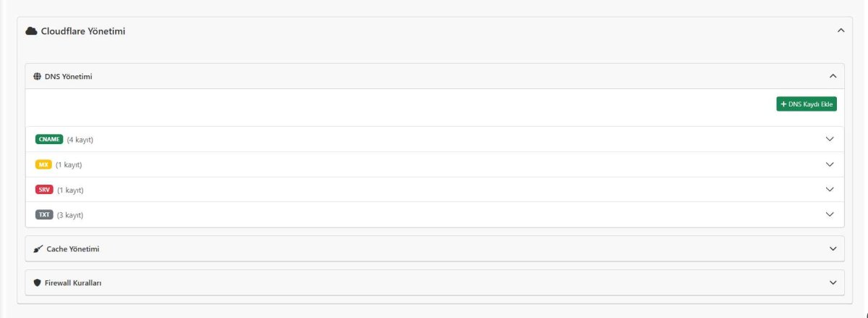
Task: Expand the TXT records chevron
Action: coord(830,214)
